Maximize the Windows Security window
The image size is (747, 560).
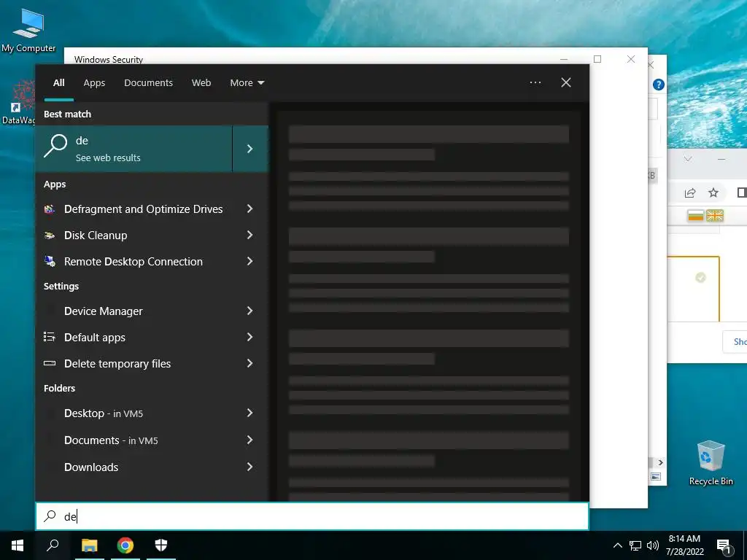[597, 59]
